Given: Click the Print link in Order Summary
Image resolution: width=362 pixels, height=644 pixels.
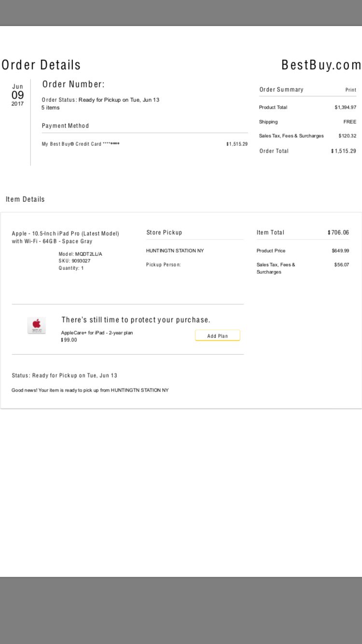Looking at the screenshot, I should point(351,90).
